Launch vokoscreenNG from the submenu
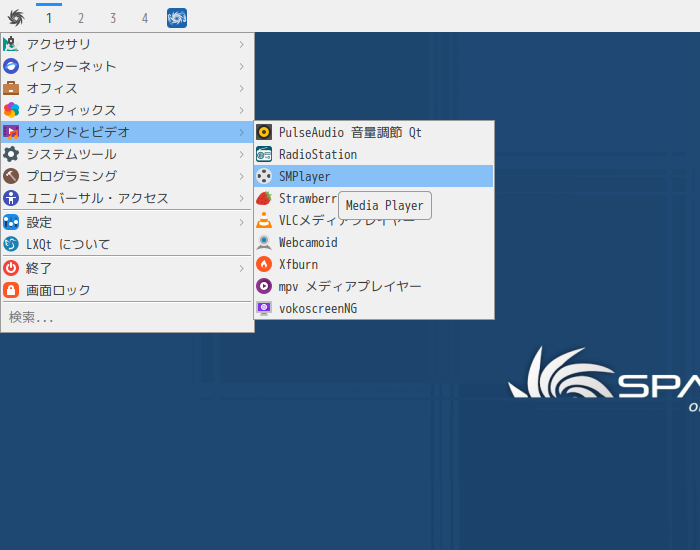The height and width of the screenshot is (550, 700). coord(374,308)
